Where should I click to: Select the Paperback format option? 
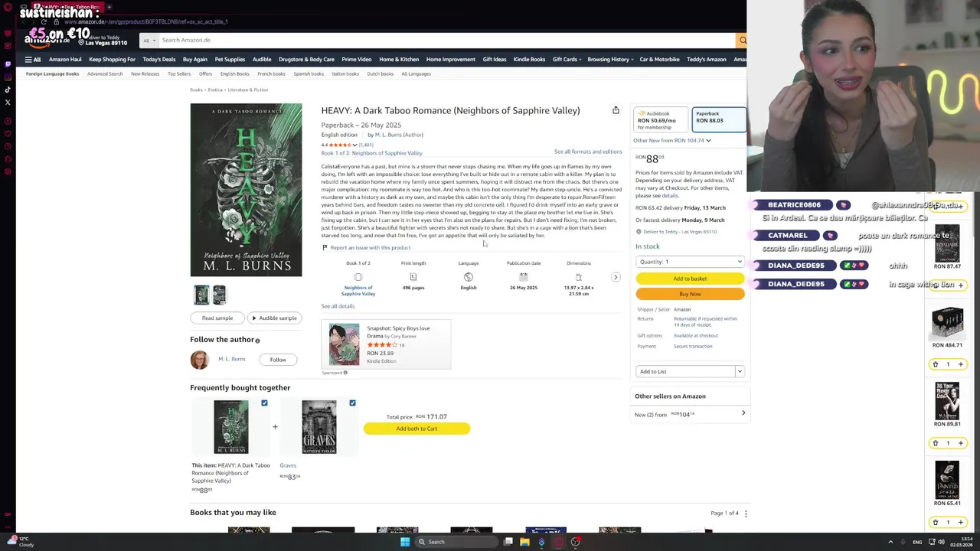coord(718,119)
